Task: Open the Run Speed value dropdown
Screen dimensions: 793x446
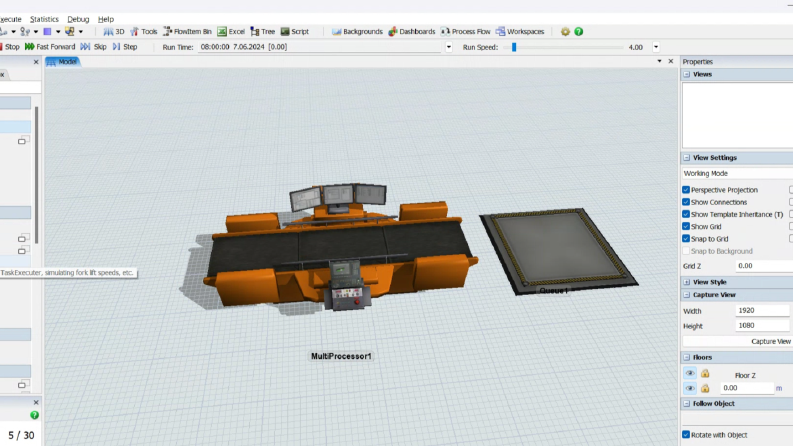Action: (656, 47)
